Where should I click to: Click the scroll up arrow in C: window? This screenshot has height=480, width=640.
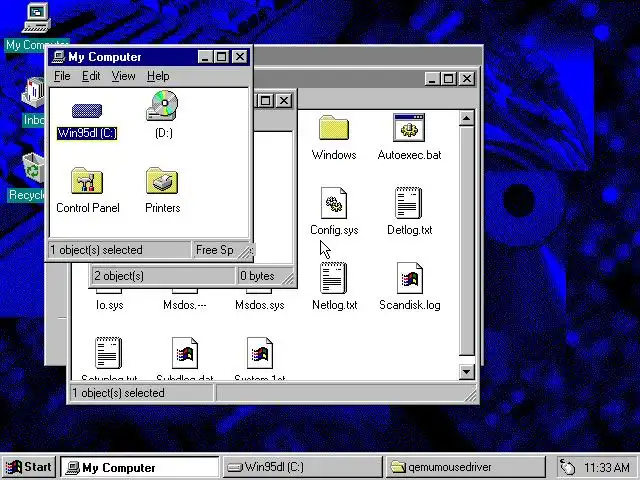click(x=466, y=119)
